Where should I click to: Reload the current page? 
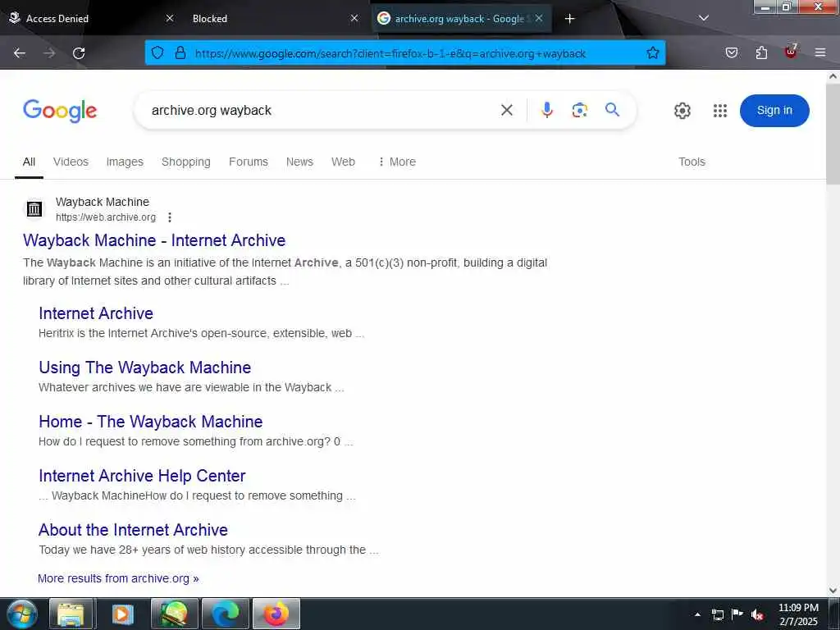[79, 53]
